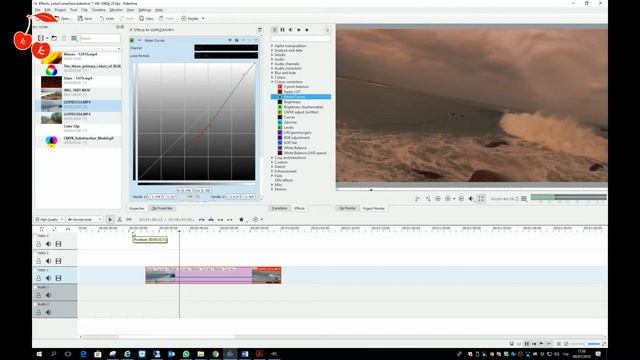Click the monitor overlay/fullscreen icon
The width and height of the screenshot is (640, 360).
click(x=481, y=199)
